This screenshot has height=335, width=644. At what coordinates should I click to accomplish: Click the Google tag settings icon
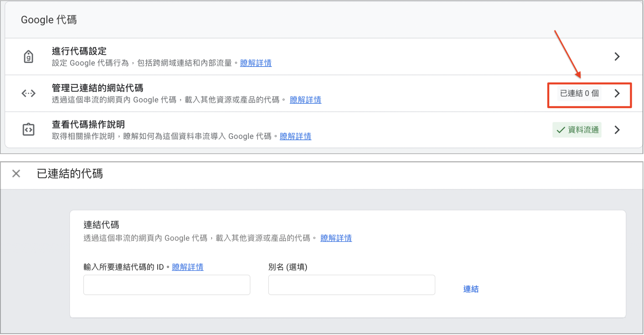(28, 57)
